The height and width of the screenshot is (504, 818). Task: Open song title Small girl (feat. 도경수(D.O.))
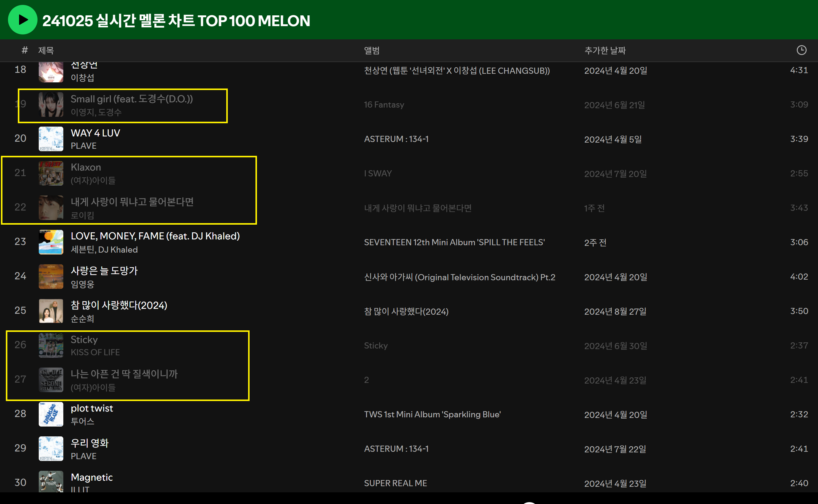(x=132, y=99)
